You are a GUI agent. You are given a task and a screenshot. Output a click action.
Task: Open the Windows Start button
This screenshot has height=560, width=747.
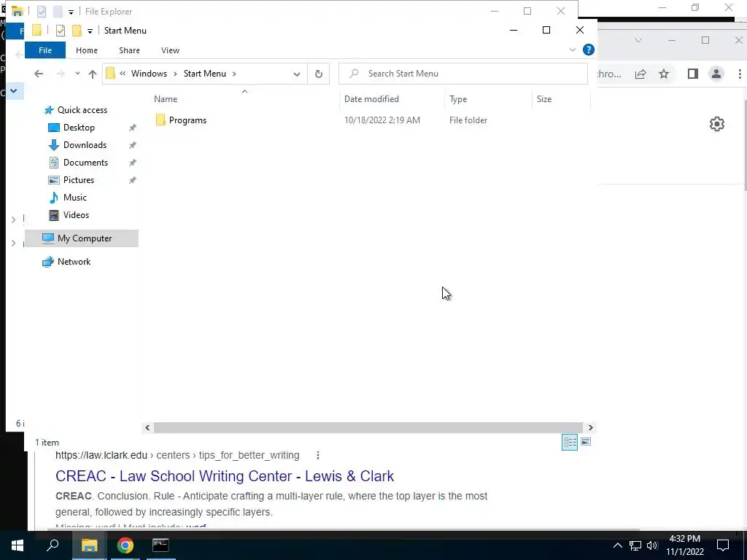(18, 545)
